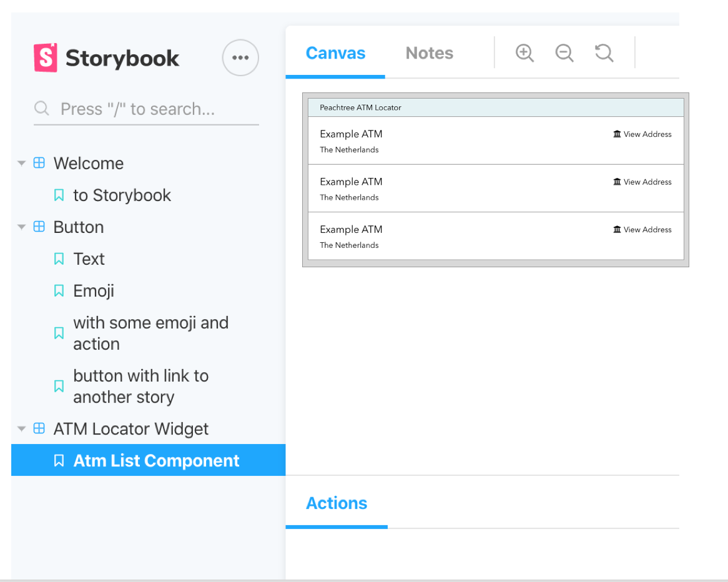Viewport: 728px width, 582px height.
Task: Click the bank icon in the first ATM row
Action: (x=616, y=134)
